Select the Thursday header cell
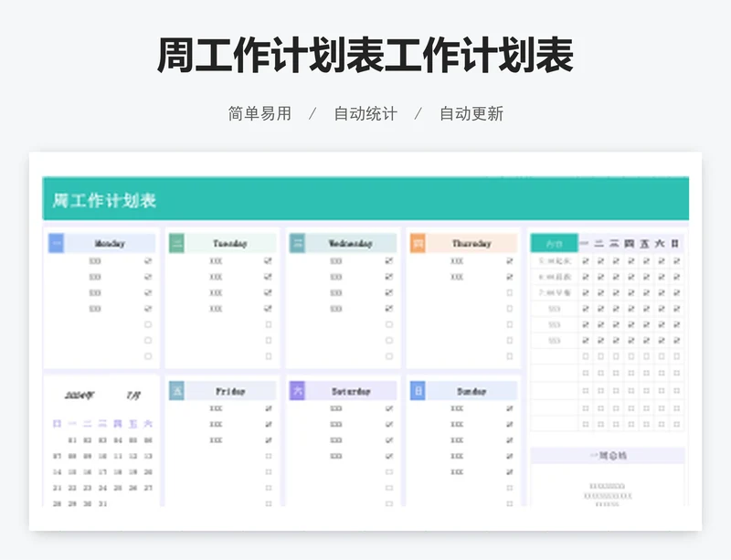The height and width of the screenshot is (560, 731). click(471, 243)
